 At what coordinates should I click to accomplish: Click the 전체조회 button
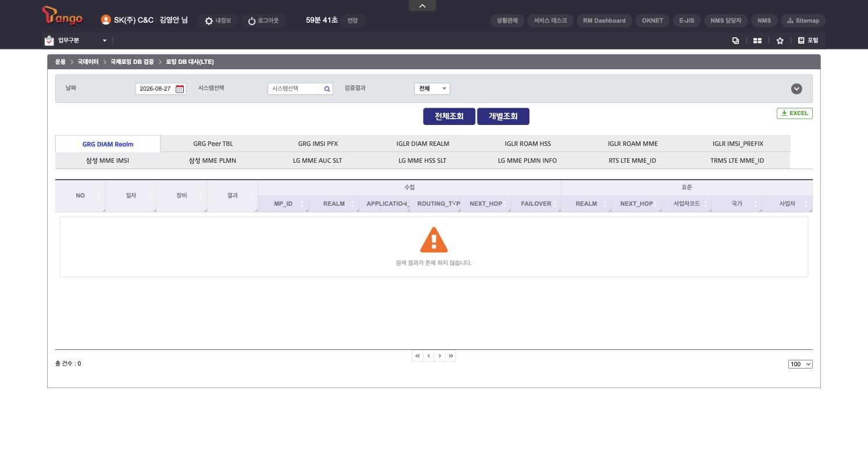tap(449, 116)
